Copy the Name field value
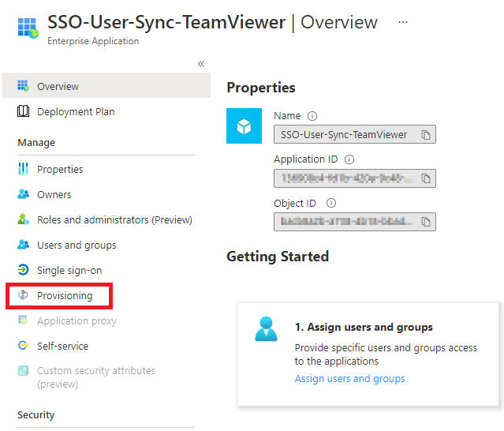The width and height of the screenshot is (504, 431). point(426,135)
